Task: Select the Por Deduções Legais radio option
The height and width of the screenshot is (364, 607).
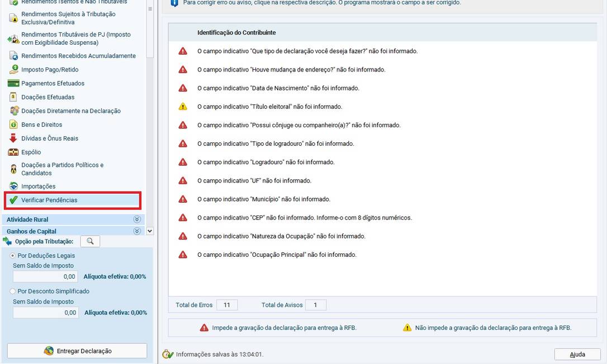Action: (13, 255)
